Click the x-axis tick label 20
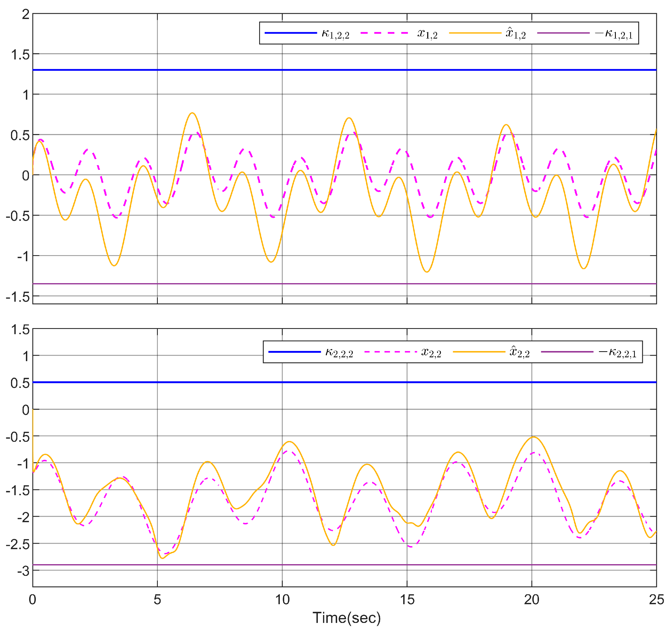672x632 pixels. tap(532, 600)
